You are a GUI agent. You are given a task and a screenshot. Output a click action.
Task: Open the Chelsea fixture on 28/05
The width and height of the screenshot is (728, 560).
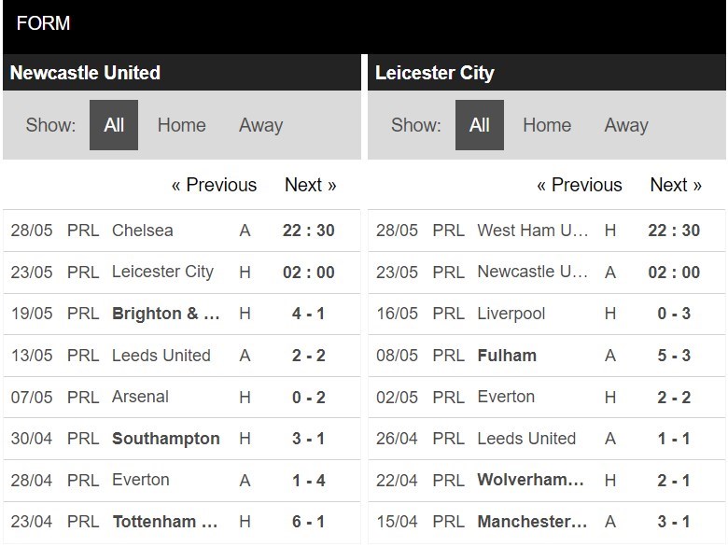[x=182, y=231]
